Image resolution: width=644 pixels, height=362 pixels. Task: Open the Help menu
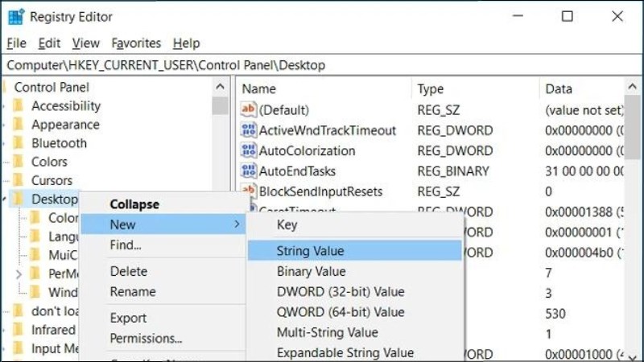click(187, 43)
